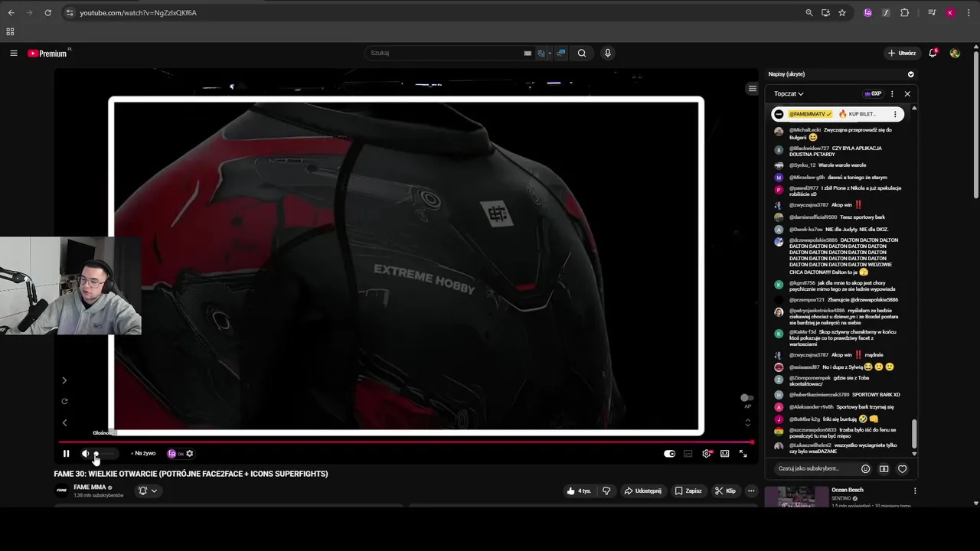Open options on the pinned FAMEMMATV message
Screen dimensions: 980x551
895,114
